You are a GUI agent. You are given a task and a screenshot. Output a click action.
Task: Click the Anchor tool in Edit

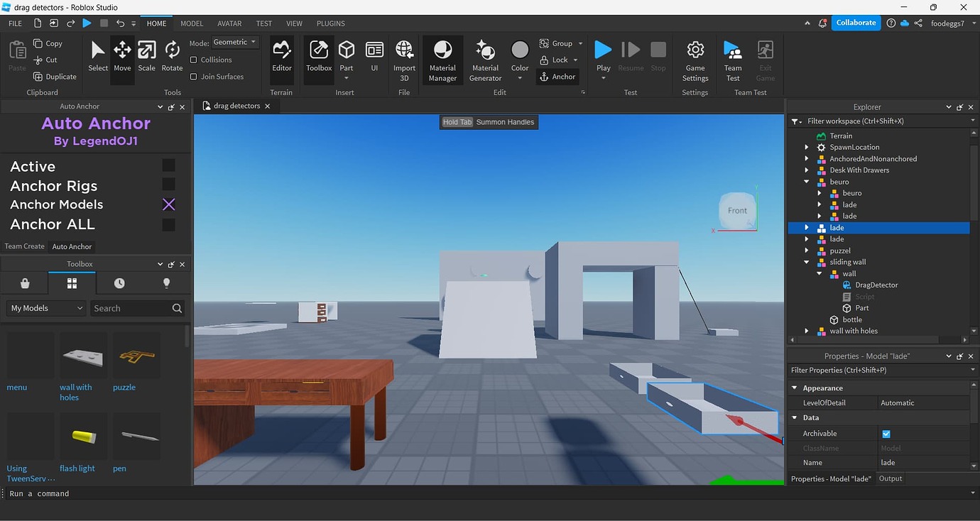point(557,77)
